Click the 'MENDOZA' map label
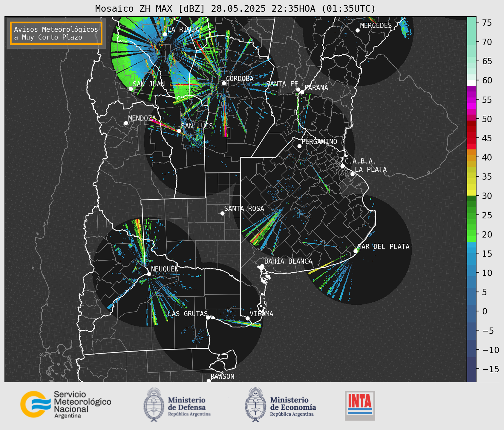Image resolution: width=504 pixels, height=430 pixels. [142, 118]
